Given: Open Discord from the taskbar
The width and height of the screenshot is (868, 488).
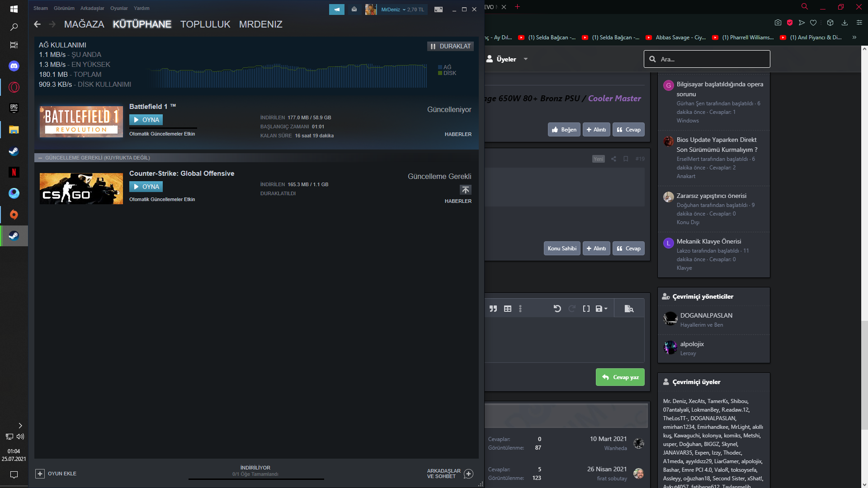Looking at the screenshot, I should click(x=14, y=66).
